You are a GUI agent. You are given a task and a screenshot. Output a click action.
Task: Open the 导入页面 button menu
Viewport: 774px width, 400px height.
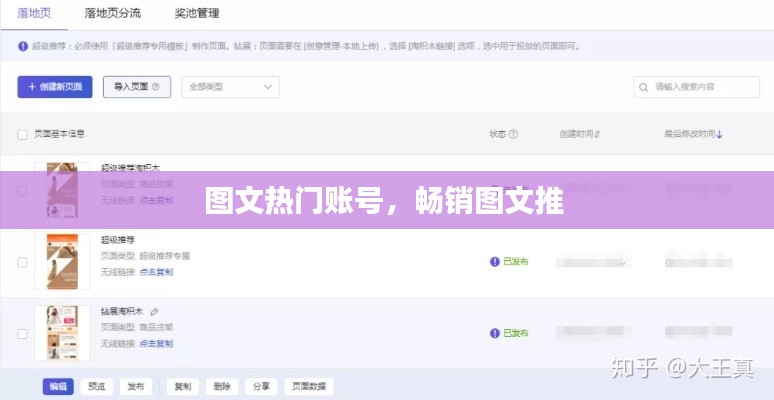[136, 87]
